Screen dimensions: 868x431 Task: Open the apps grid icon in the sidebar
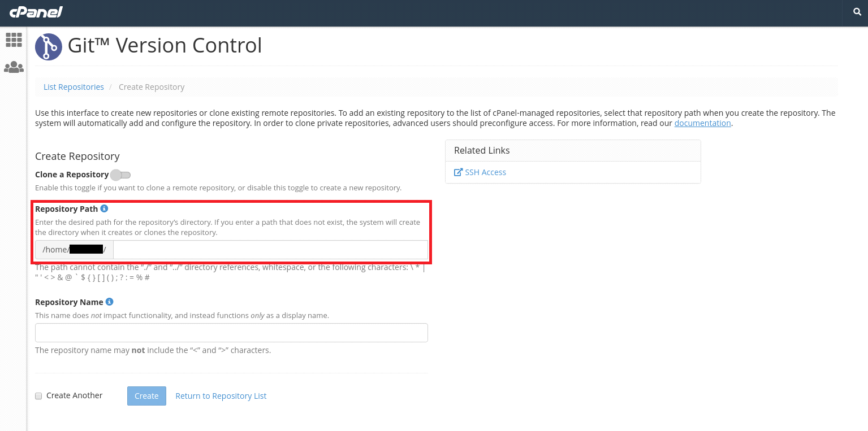(x=13, y=40)
